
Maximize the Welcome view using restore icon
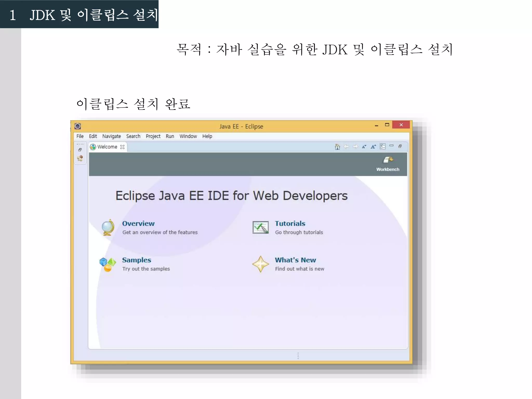coord(400,146)
